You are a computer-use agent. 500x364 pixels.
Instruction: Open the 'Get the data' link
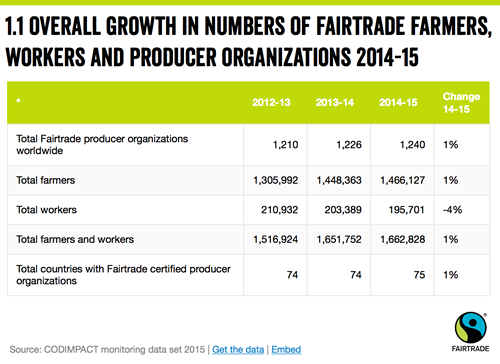click(x=238, y=350)
